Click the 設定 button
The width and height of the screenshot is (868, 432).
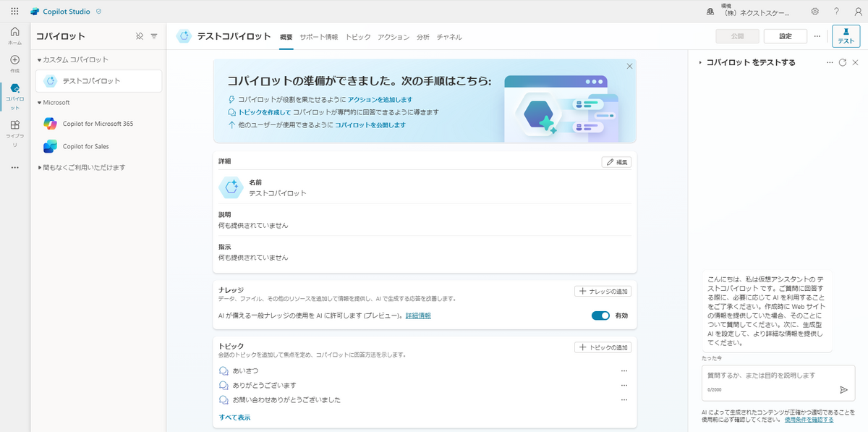pyautogui.click(x=786, y=36)
